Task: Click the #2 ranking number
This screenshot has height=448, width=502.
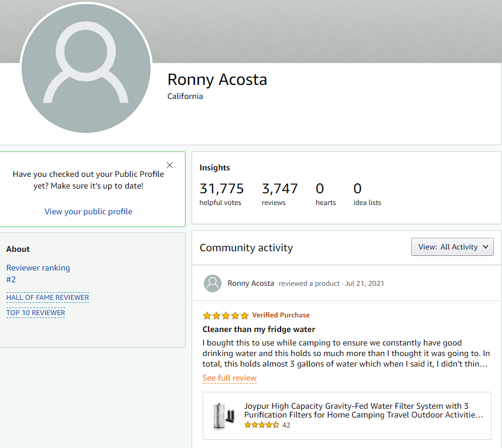Action: [x=11, y=279]
